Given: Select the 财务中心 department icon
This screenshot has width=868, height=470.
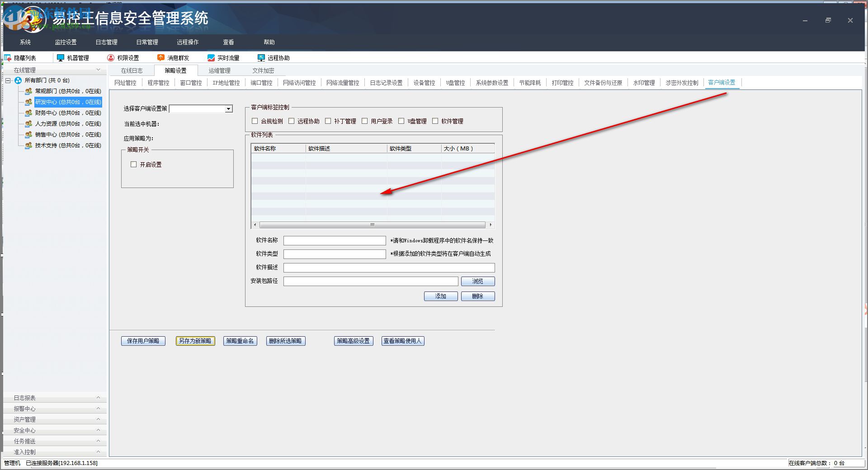Looking at the screenshot, I should pyautogui.click(x=28, y=113).
